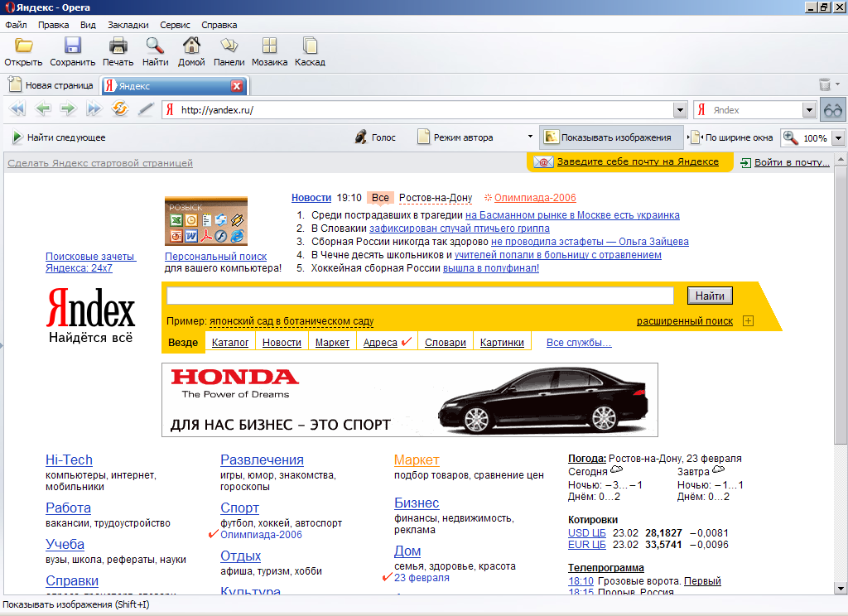
Task: Open the Справка menu
Action: click(x=219, y=25)
